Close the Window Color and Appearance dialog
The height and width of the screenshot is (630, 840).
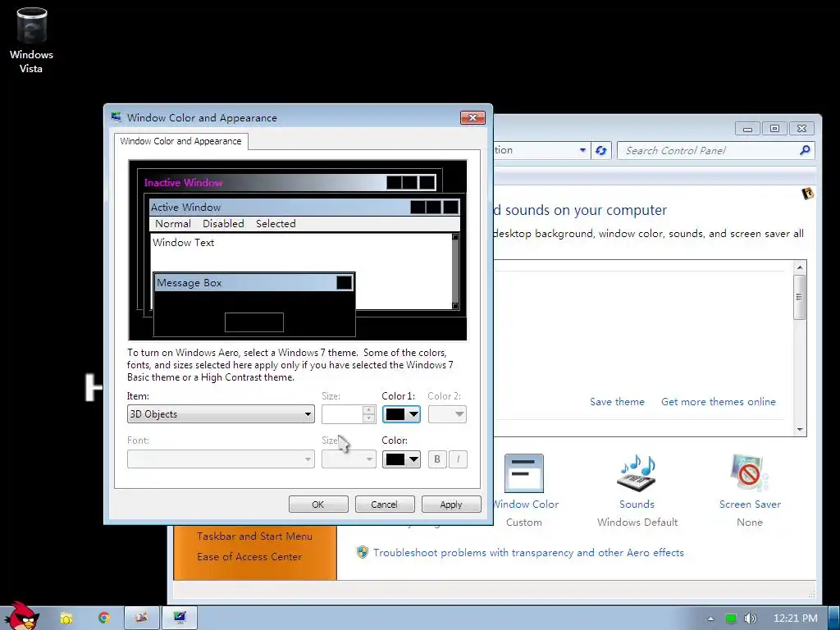472,117
